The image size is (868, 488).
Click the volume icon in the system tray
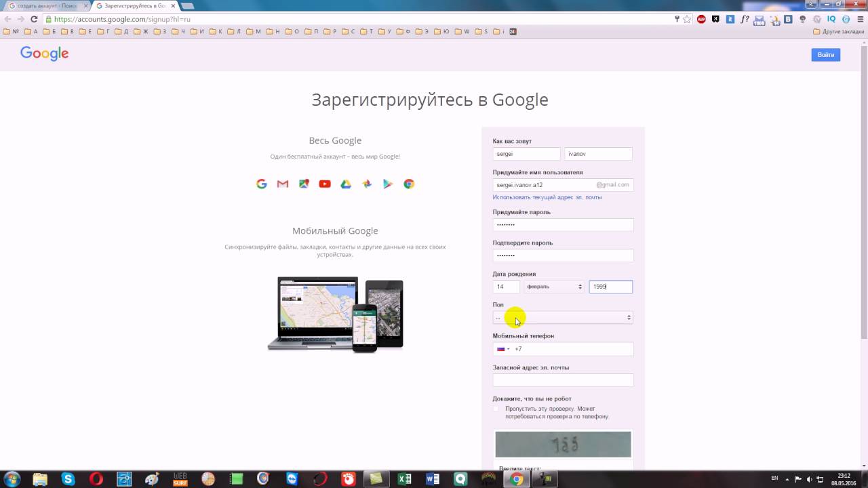tap(809, 479)
